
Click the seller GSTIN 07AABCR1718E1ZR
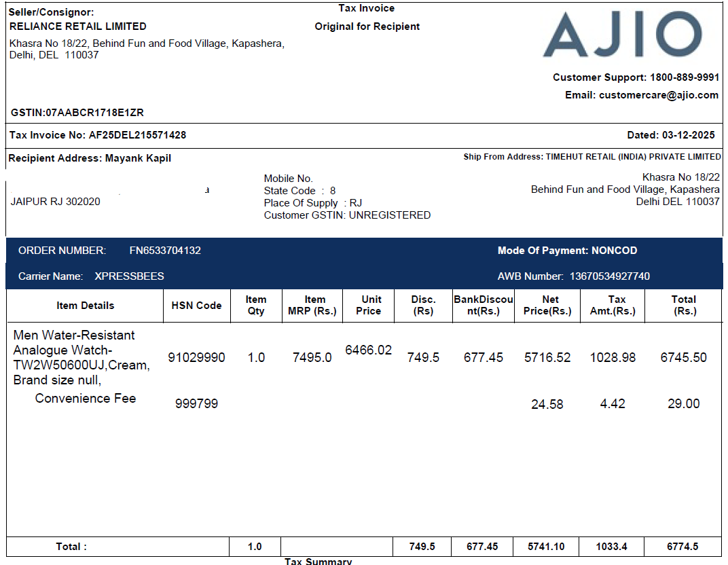click(94, 113)
